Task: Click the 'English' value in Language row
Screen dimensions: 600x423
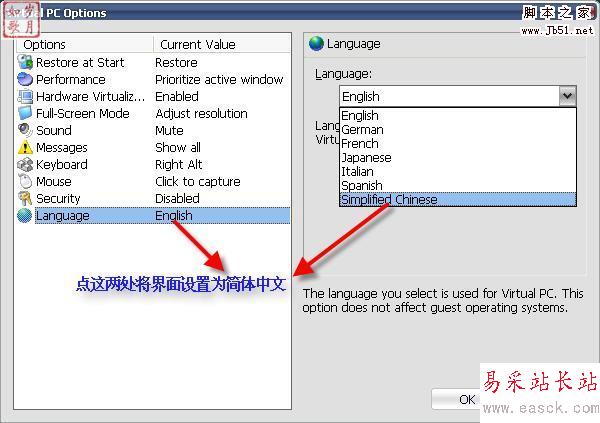Action: coord(174,216)
